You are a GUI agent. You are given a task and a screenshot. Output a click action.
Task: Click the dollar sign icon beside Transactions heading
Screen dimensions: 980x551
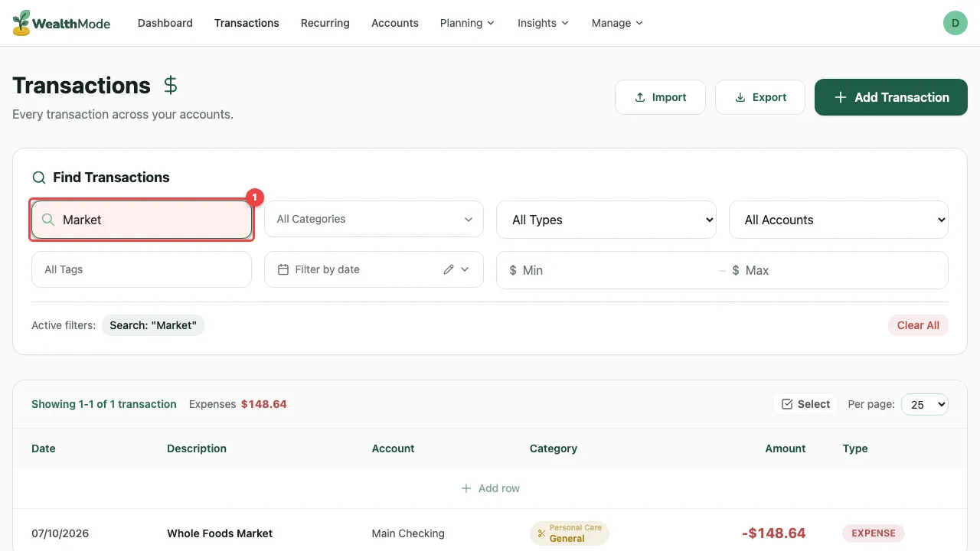171,85
